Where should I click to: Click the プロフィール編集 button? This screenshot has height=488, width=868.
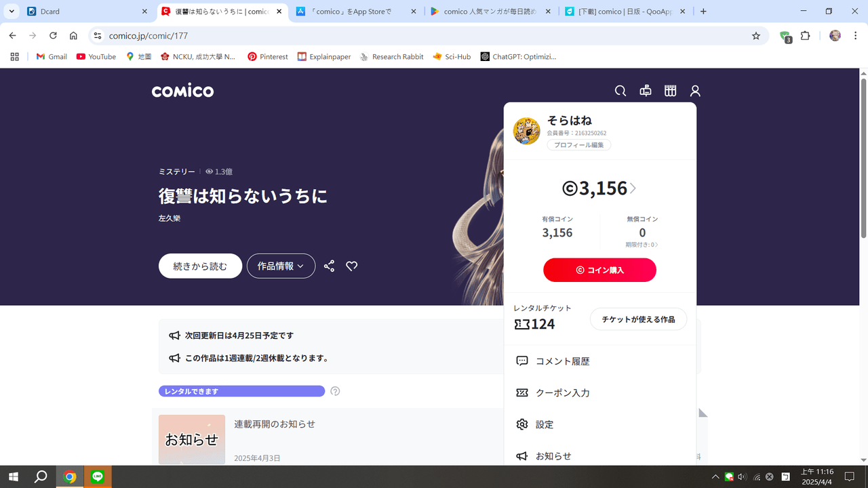point(579,145)
